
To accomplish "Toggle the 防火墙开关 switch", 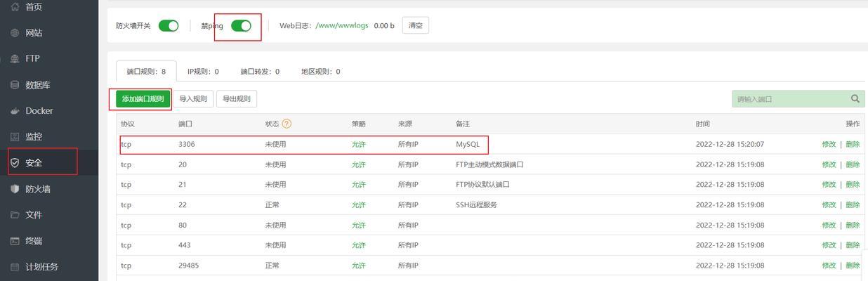I will click(x=169, y=26).
